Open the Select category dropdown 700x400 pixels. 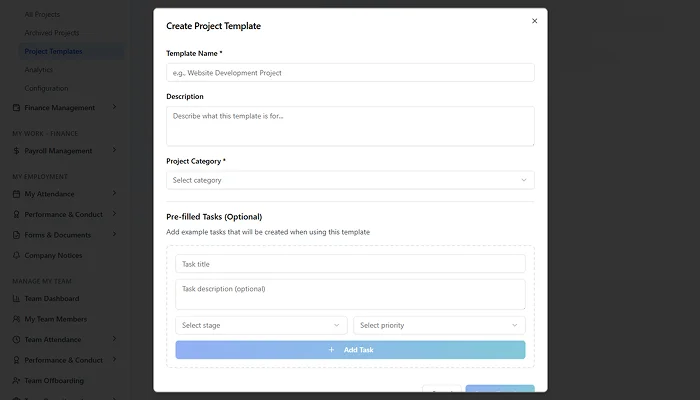pos(350,180)
